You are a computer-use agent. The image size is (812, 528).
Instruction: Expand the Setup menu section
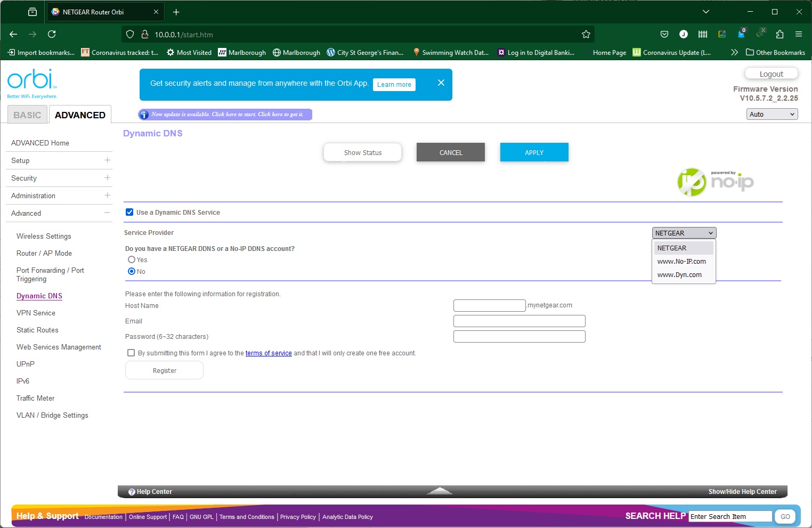[x=107, y=160]
